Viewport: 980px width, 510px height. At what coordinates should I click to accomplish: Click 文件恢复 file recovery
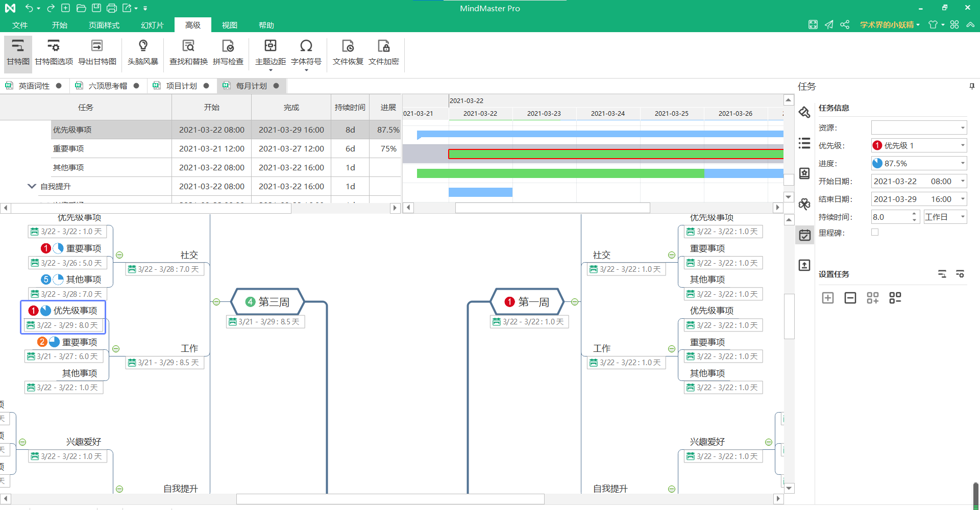pyautogui.click(x=348, y=53)
